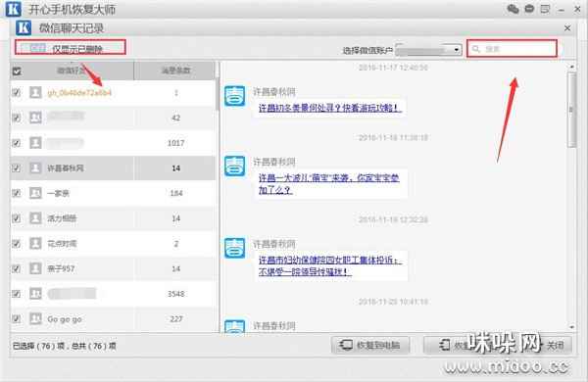The image size is (588, 382).
Task: Click avatar icon of 一家亲 contact
Action: pos(35,193)
